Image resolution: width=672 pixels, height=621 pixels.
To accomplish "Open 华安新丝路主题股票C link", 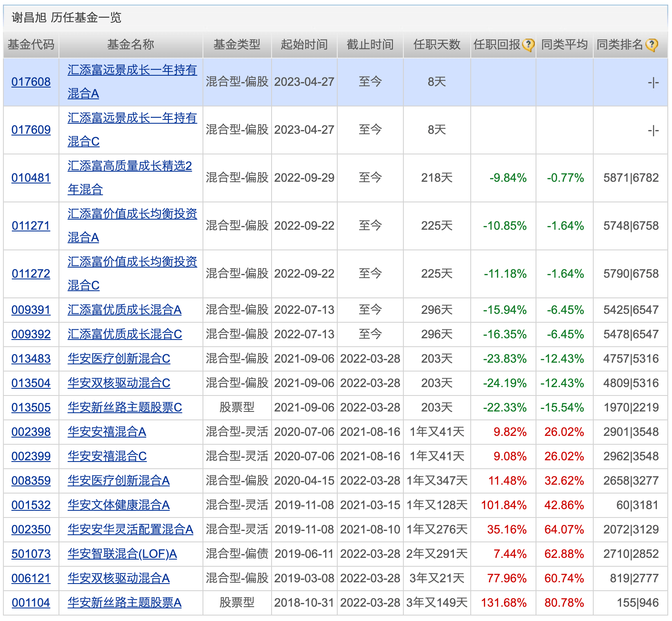I will [x=125, y=408].
